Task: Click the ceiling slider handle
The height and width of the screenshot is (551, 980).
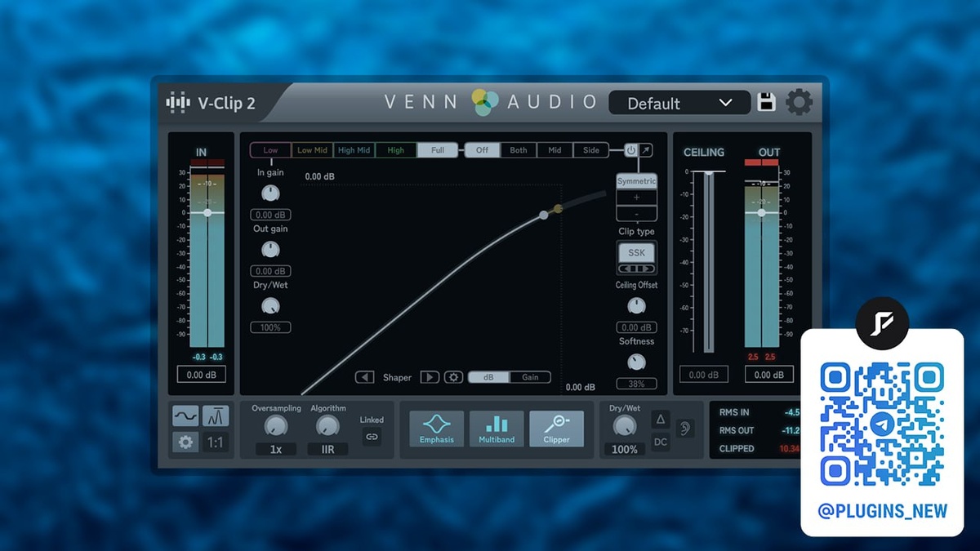Action: click(x=709, y=172)
